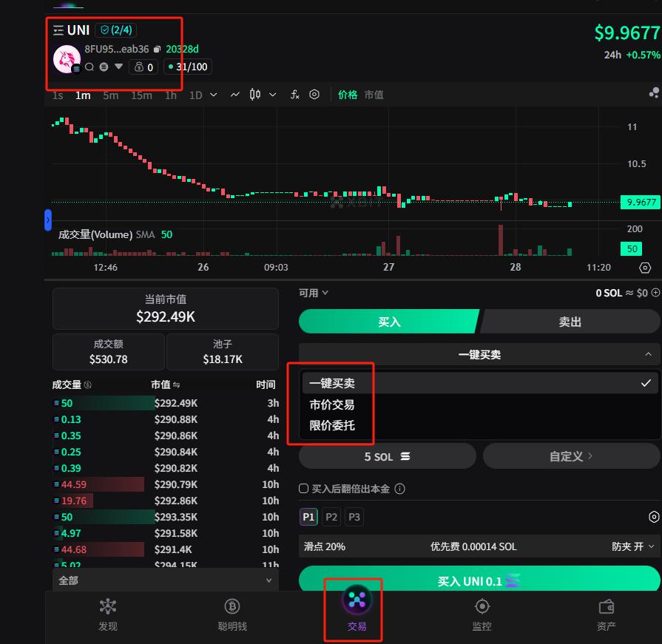662x644 pixels.
Task: Open the candlestick chart type icon
Action: point(256,95)
